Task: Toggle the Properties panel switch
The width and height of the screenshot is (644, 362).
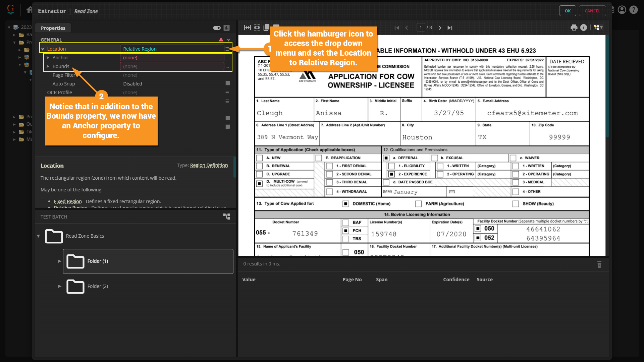Action: tap(217, 28)
